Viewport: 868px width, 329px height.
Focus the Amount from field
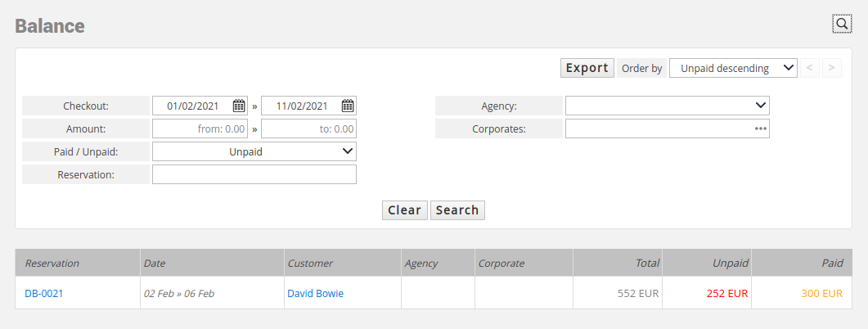(x=200, y=128)
